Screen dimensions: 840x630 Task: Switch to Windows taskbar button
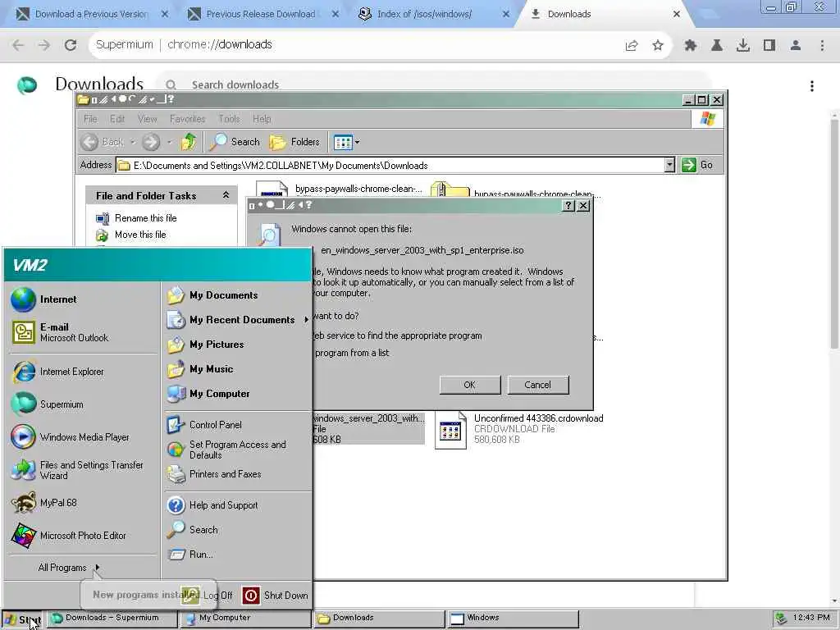512,619
